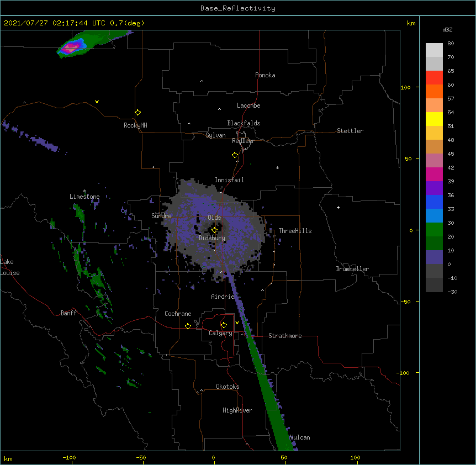Select the HighRiver label
The width and height of the screenshot is (476, 465).
tap(237, 410)
